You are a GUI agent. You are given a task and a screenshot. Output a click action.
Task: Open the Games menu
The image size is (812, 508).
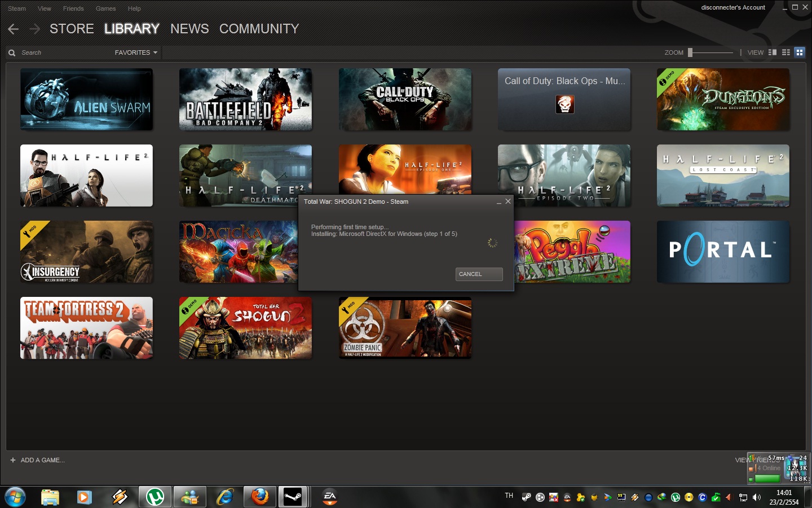106,8
